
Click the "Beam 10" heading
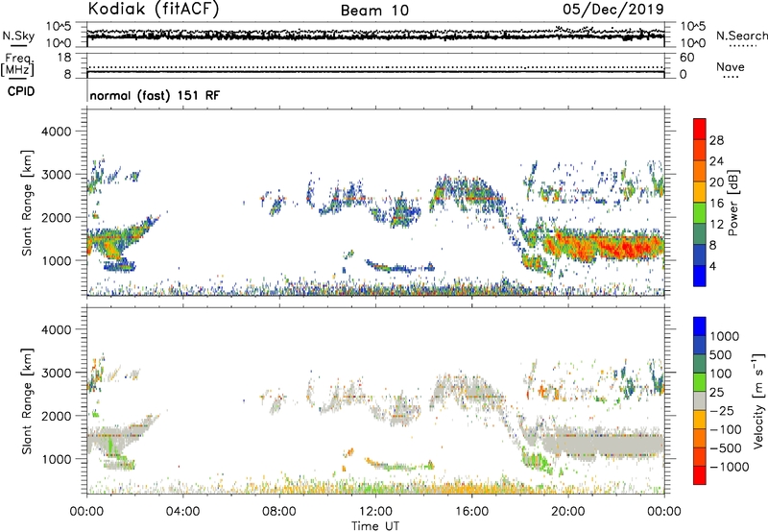374,11
